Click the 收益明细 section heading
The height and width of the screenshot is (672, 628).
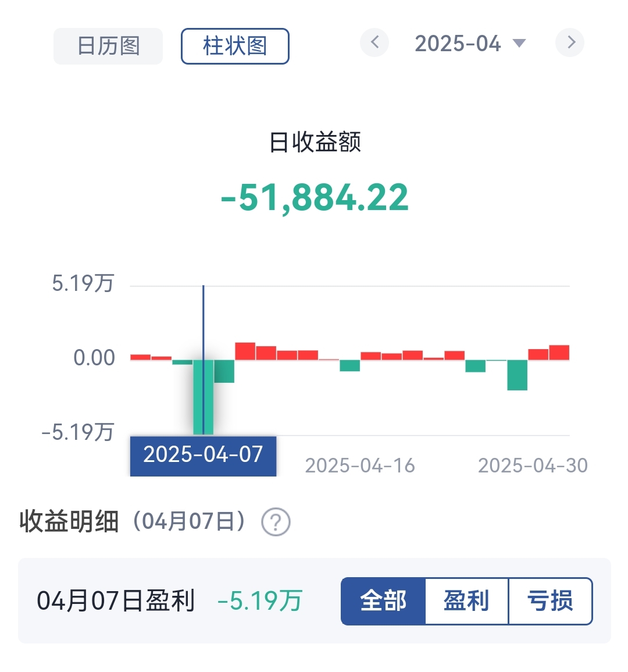pos(69,521)
